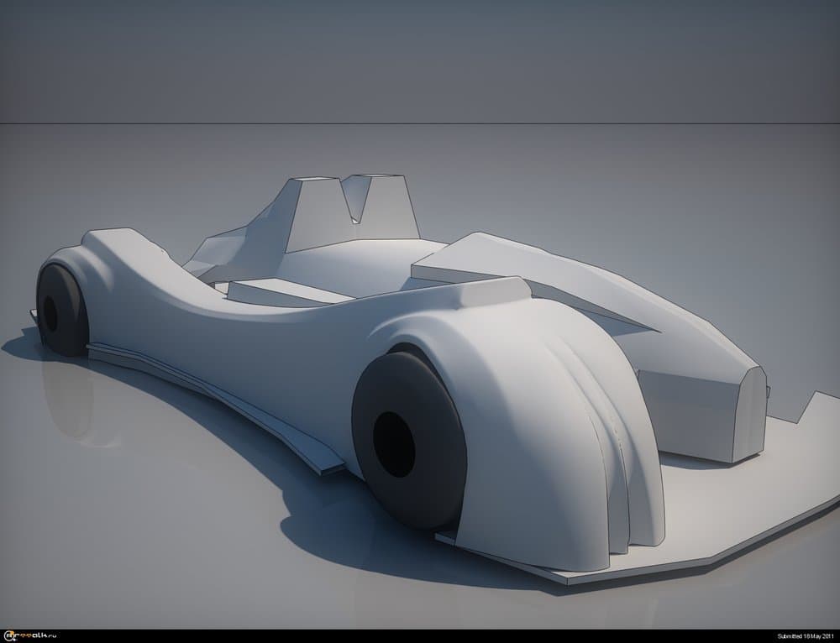Click the front wheel's dark hub
The image size is (840, 643).
click(393, 444)
